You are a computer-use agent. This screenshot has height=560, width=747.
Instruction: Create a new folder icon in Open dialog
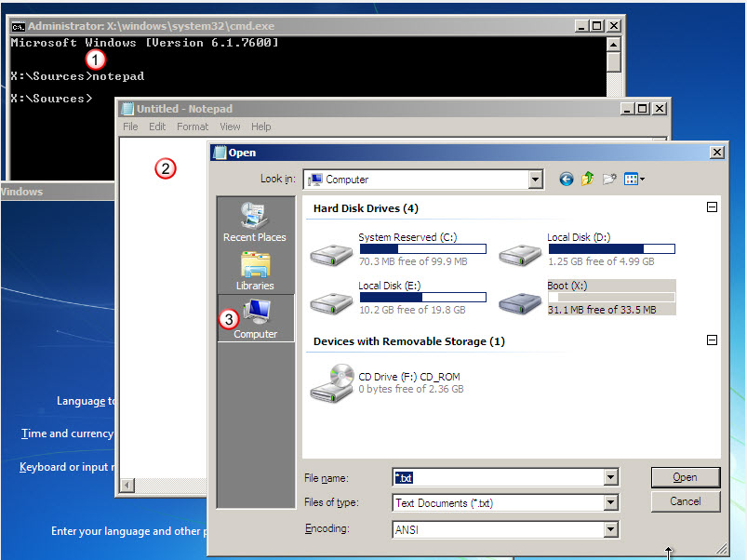click(609, 179)
